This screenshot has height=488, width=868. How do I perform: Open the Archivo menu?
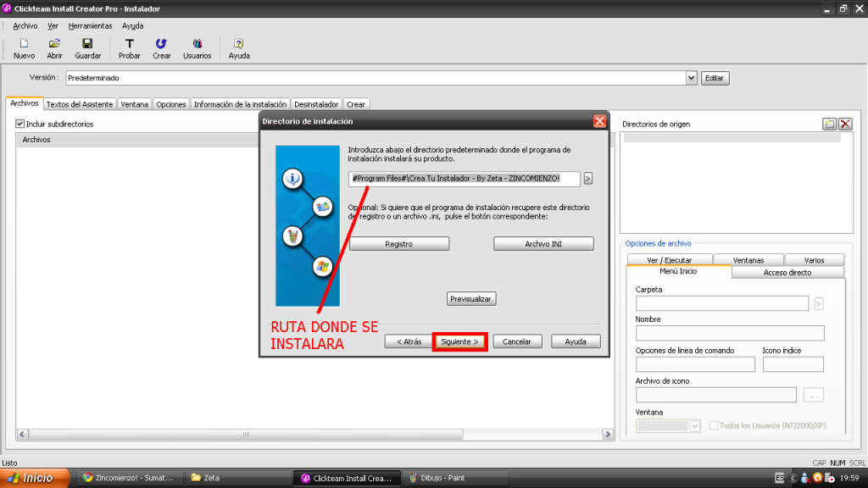[x=25, y=26]
